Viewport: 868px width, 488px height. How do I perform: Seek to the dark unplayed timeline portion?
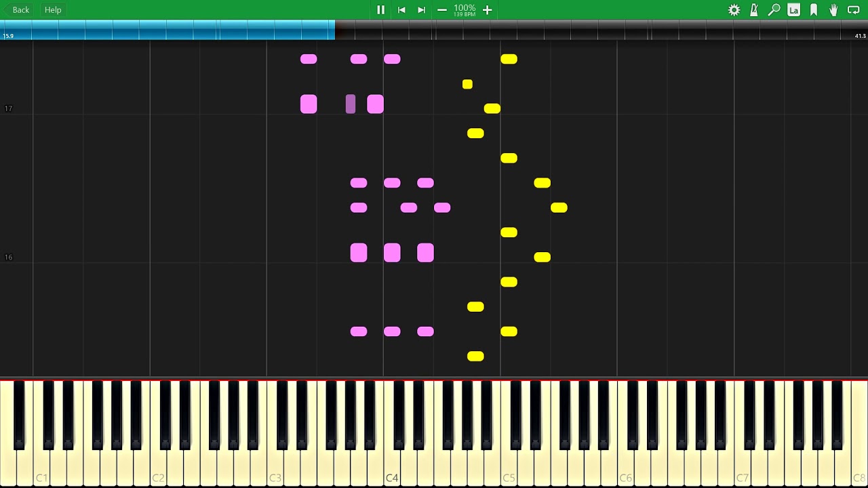pyautogui.click(x=601, y=30)
